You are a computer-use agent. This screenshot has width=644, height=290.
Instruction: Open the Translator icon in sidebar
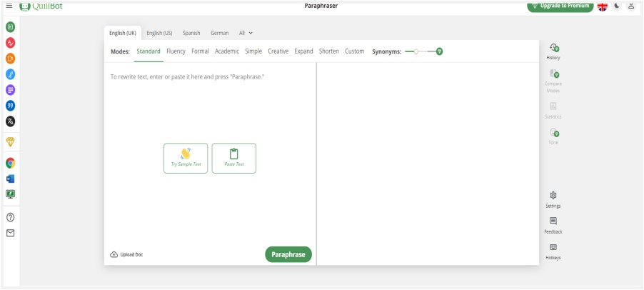click(10, 121)
